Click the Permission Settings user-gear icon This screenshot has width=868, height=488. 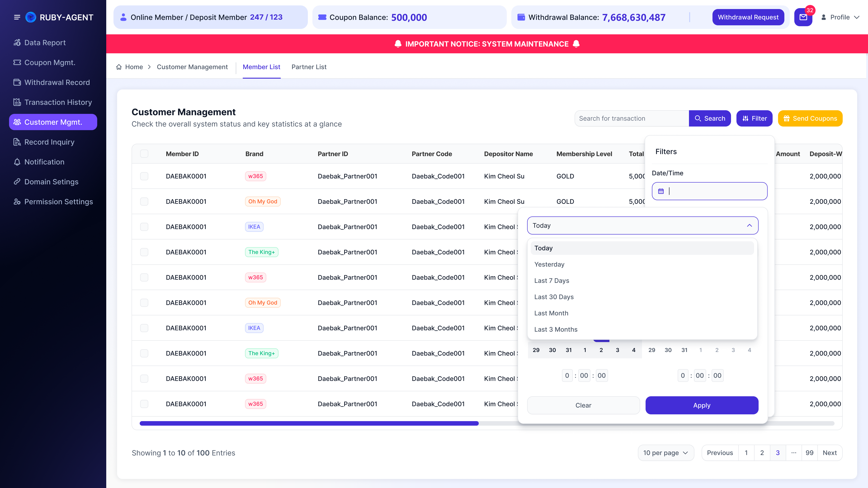pos(17,201)
